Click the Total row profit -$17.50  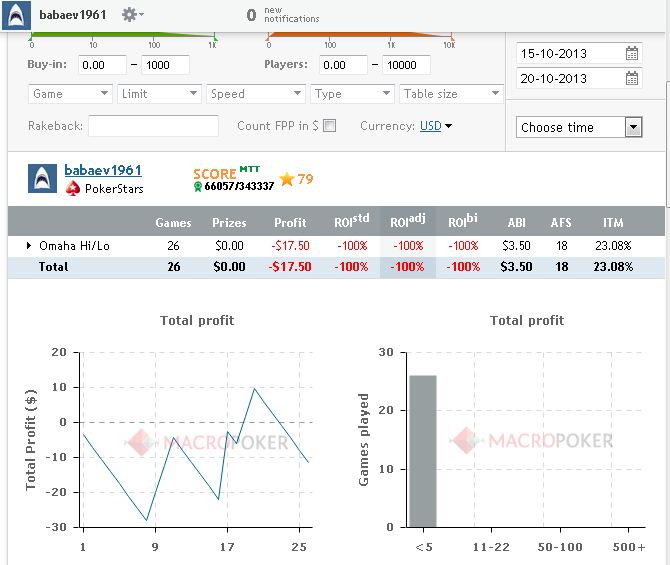(x=290, y=267)
